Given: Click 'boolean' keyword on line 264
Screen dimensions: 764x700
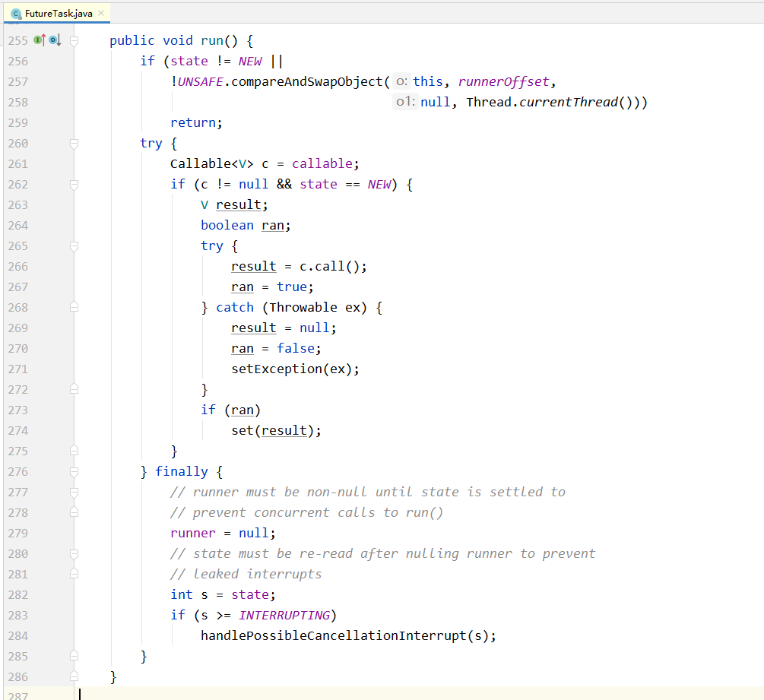Looking at the screenshot, I should coord(227,225).
